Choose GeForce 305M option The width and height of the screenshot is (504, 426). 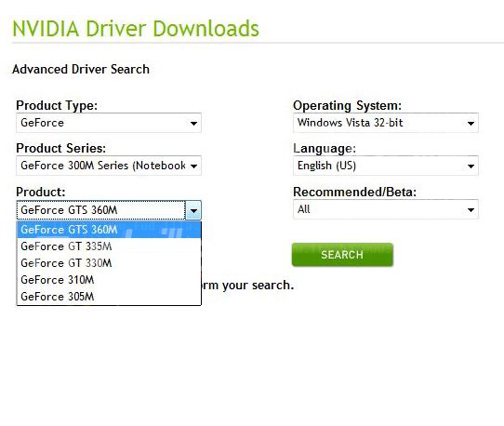109,297
